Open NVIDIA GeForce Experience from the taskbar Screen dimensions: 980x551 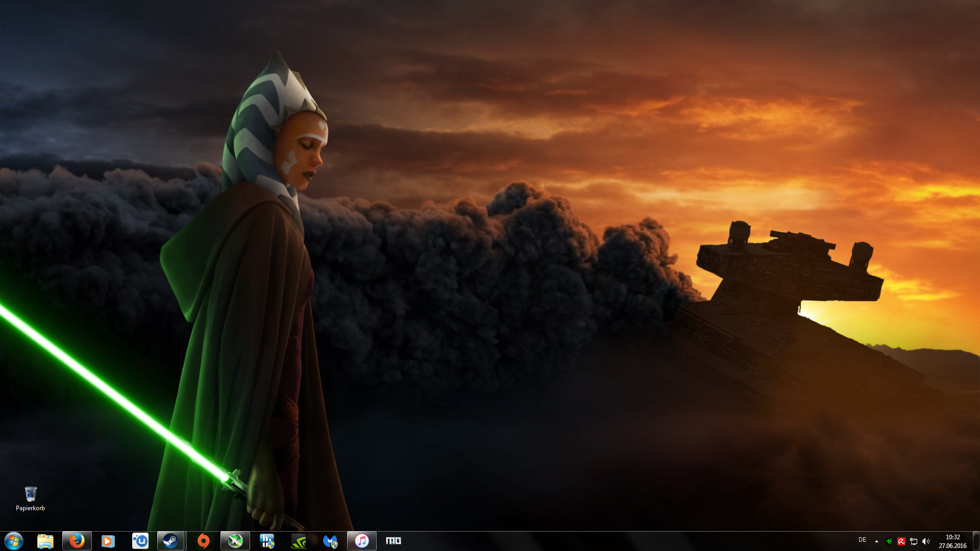tap(299, 541)
